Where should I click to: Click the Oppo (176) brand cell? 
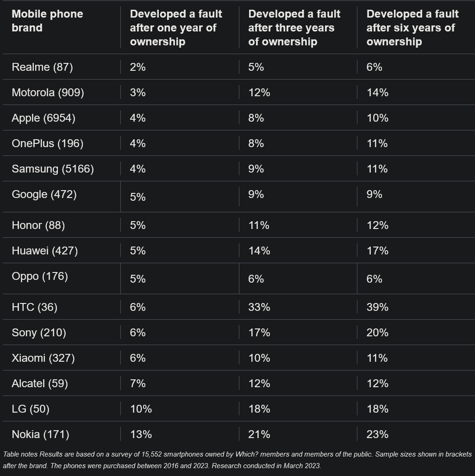(x=40, y=276)
